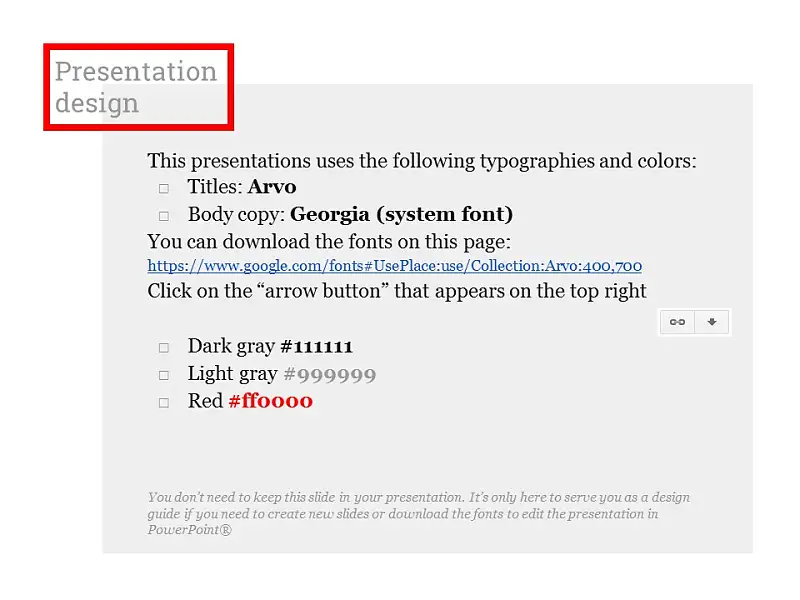Tick the checkbox beside Titles: Arvo
Screen dimensions: 800x600
tap(164, 189)
